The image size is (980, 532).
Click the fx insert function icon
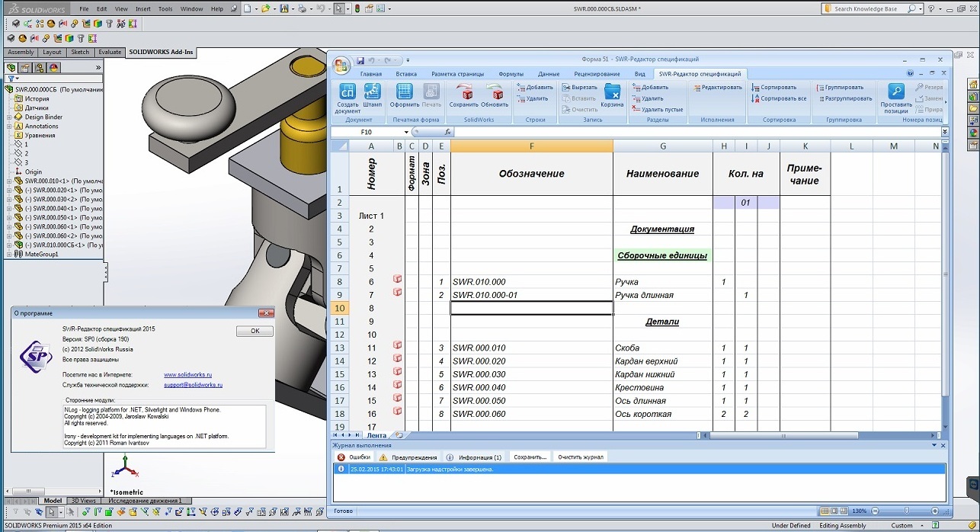pos(447,132)
